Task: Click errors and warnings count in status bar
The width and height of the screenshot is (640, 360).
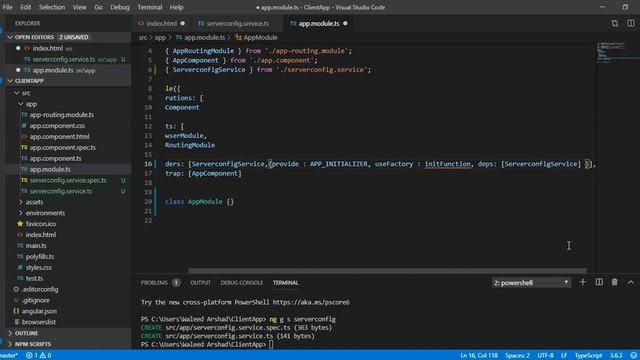Action: coord(39,356)
